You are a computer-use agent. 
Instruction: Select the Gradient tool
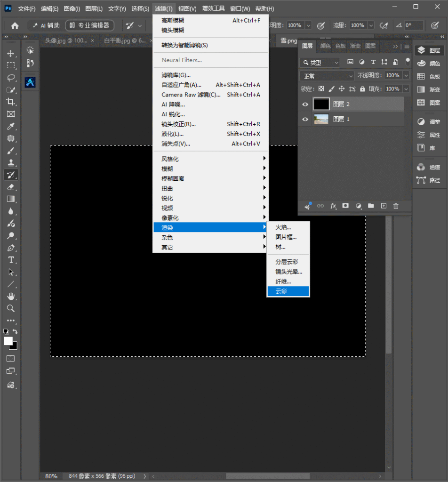tap(11, 199)
